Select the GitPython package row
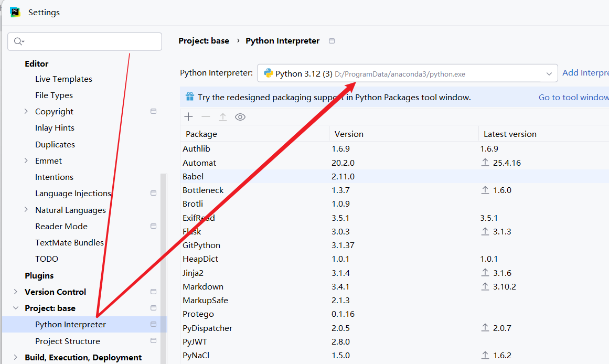The width and height of the screenshot is (609, 364). 394,245
